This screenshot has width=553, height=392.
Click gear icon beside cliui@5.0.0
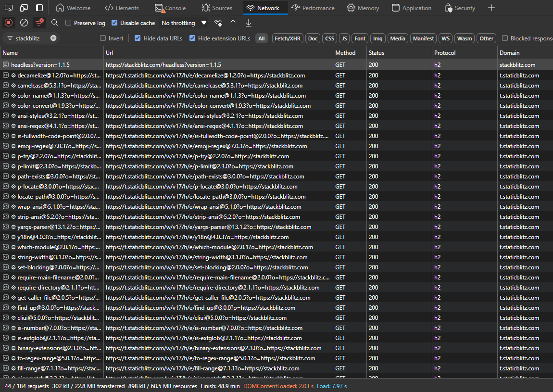point(13,318)
